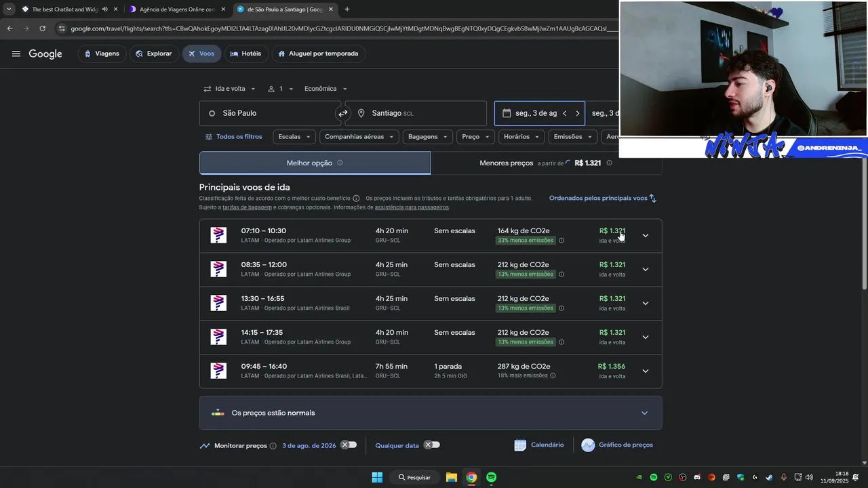The height and width of the screenshot is (488, 868).
Task: Click the São Paulo origin field
Action: [270, 113]
